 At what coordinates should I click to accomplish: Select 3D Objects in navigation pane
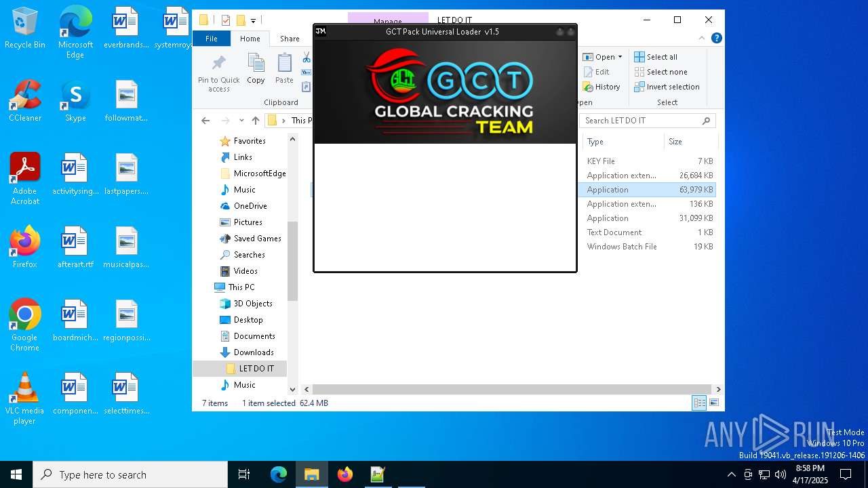(x=252, y=304)
